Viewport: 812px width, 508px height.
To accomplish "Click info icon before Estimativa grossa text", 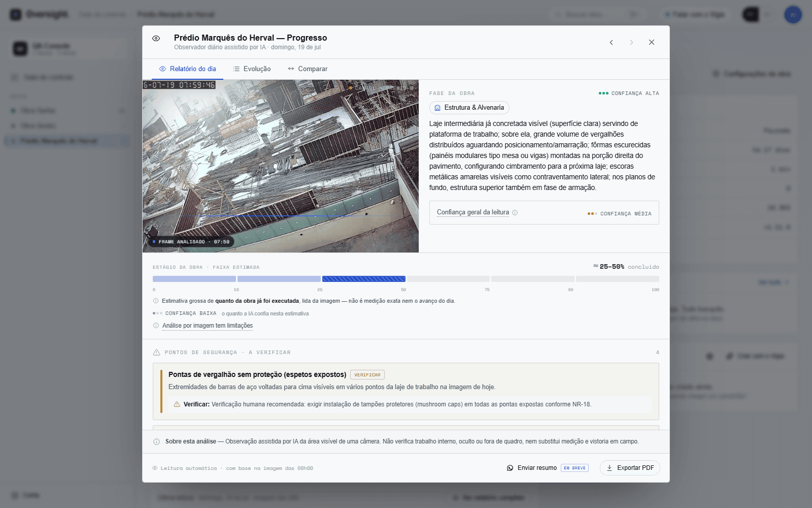I will click(x=156, y=301).
